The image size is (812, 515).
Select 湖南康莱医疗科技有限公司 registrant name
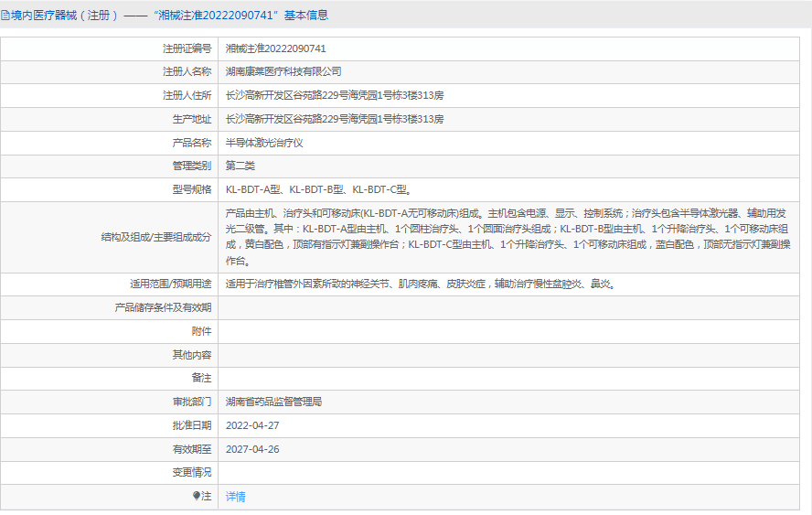283,71
